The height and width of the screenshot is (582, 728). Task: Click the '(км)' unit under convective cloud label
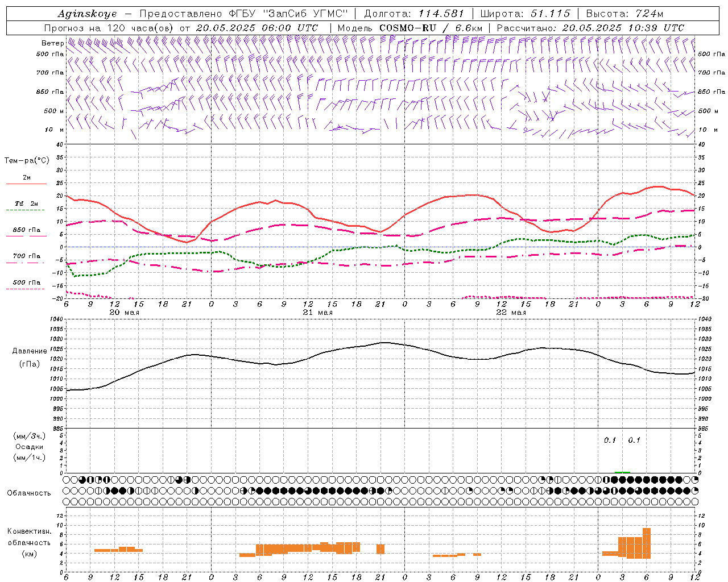tap(30, 554)
